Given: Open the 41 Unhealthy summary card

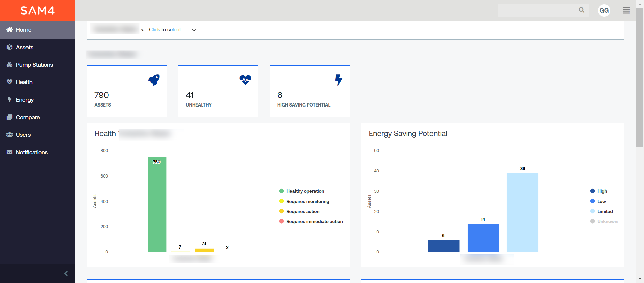Looking at the screenshot, I should coord(218,91).
